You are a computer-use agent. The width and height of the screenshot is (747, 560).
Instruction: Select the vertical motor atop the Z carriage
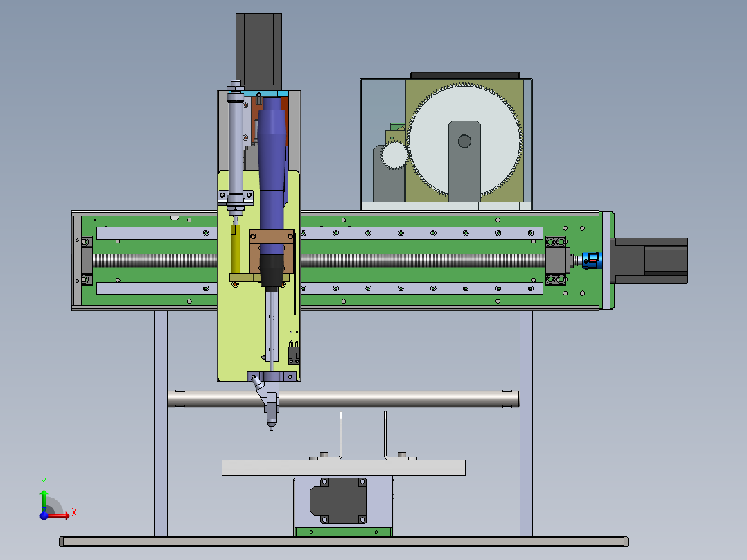pyautogui.click(x=258, y=51)
